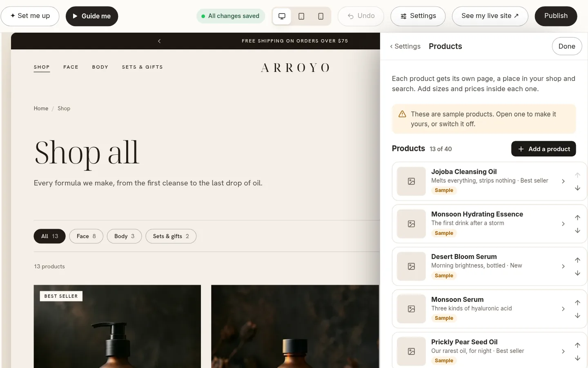Open Monsoon Hydrating Essence via chevron

tap(563, 224)
